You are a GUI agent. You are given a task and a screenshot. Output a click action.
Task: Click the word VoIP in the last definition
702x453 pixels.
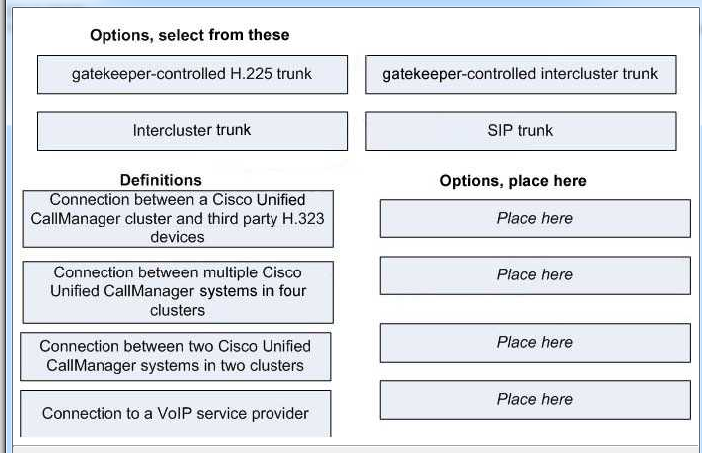click(x=174, y=413)
